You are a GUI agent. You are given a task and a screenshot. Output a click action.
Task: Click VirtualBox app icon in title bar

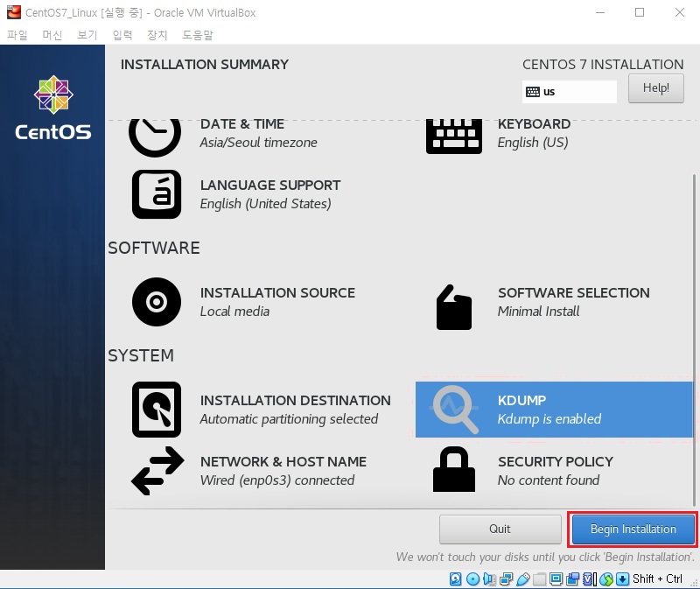point(13,12)
